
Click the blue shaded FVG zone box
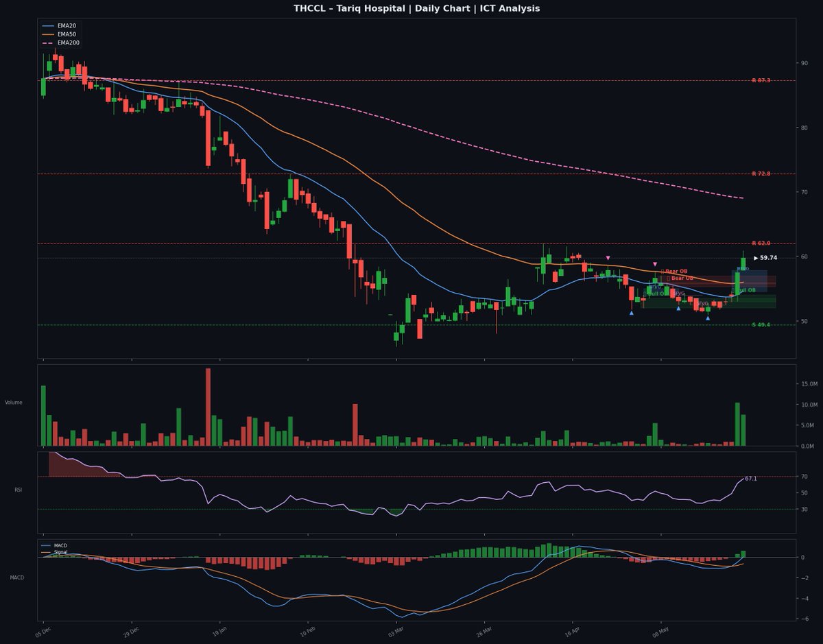click(749, 281)
